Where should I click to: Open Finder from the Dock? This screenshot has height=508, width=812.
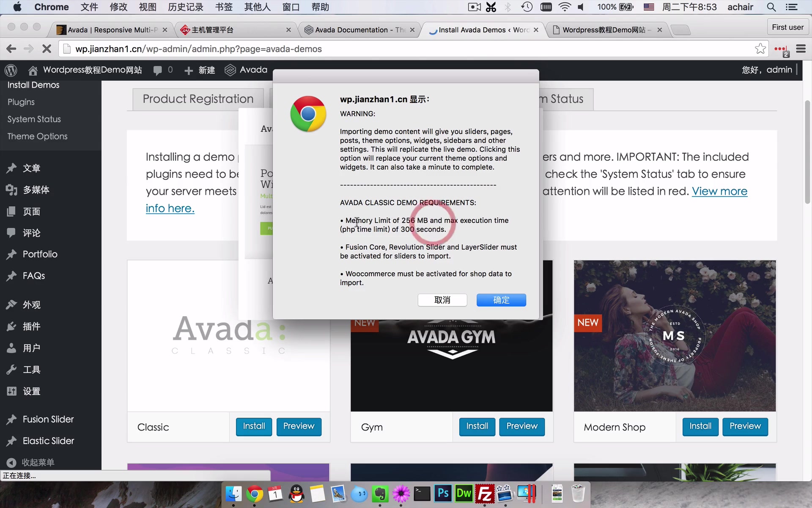(233, 494)
